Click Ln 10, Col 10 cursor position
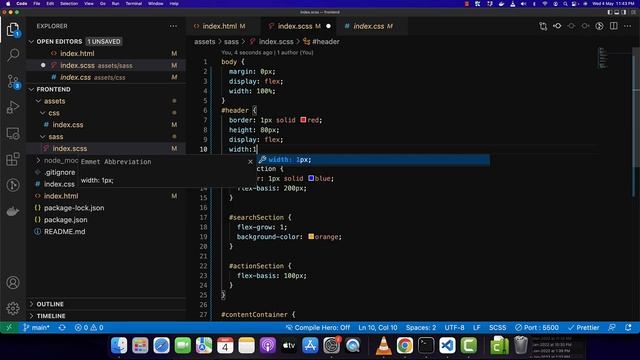 click(x=378, y=328)
